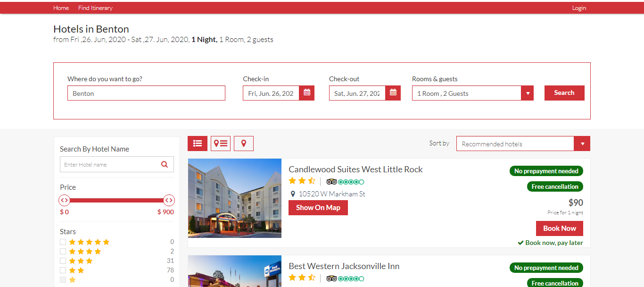The height and width of the screenshot is (287, 644).
Task: Click the 10520 W Markham St address
Action: point(332,194)
